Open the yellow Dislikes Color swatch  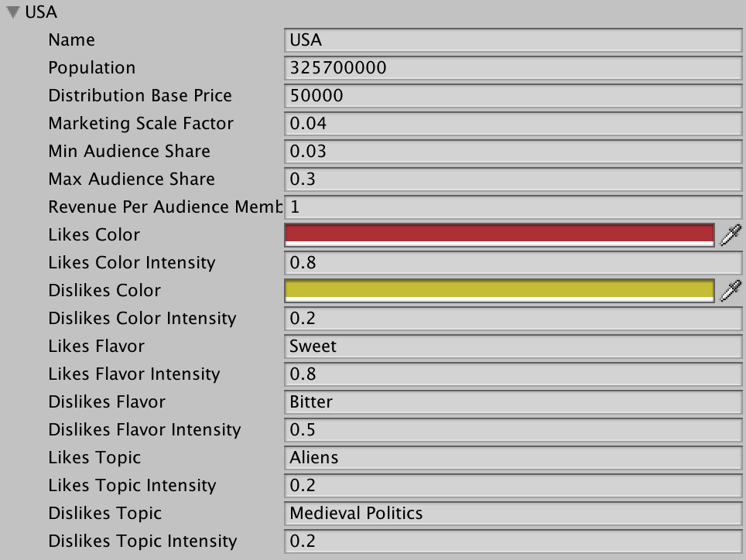(499, 290)
